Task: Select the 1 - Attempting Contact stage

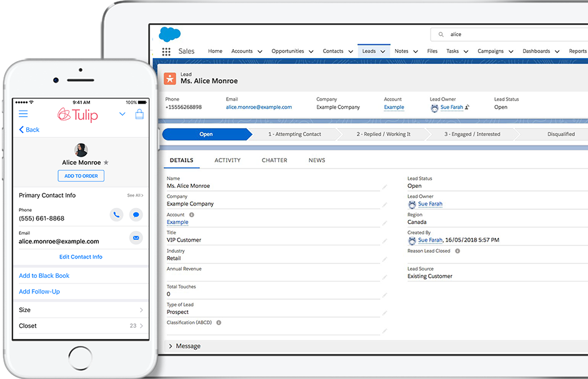Action: tap(295, 134)
